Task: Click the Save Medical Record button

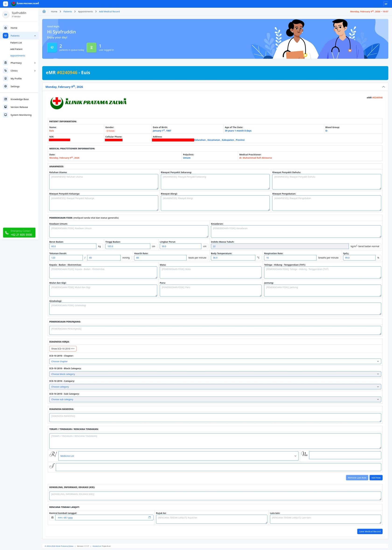Action: pos(370,531)
